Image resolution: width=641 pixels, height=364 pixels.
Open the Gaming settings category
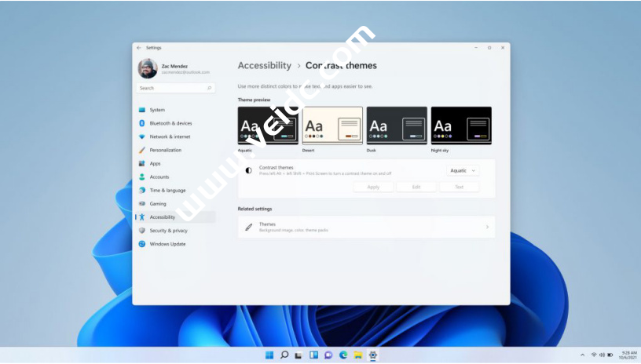(x=157, y=203)
